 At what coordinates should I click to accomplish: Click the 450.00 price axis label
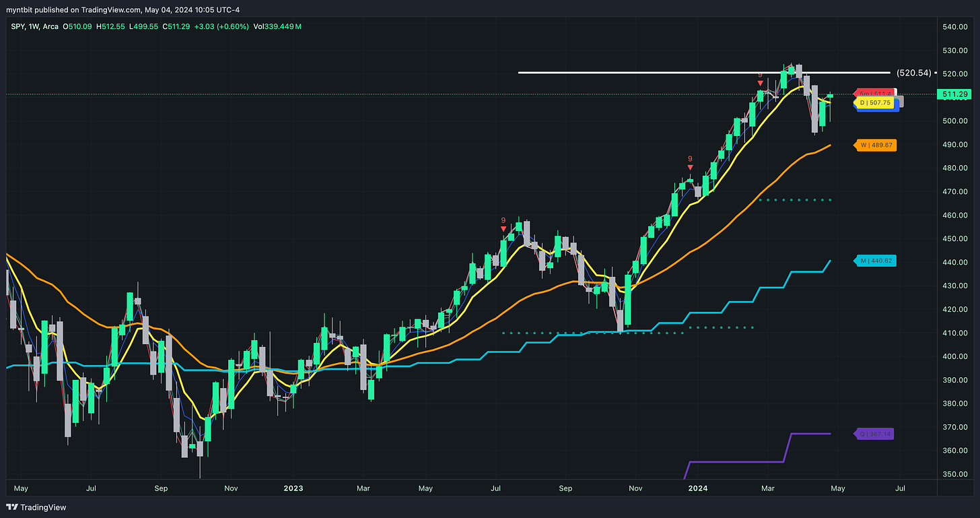[x=954, y=239]
